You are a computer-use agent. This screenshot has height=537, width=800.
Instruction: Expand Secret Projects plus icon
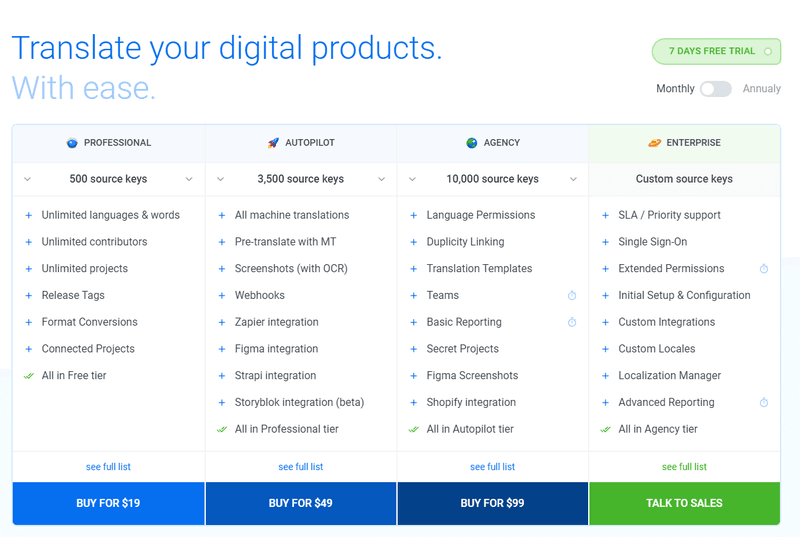[413, 349]
